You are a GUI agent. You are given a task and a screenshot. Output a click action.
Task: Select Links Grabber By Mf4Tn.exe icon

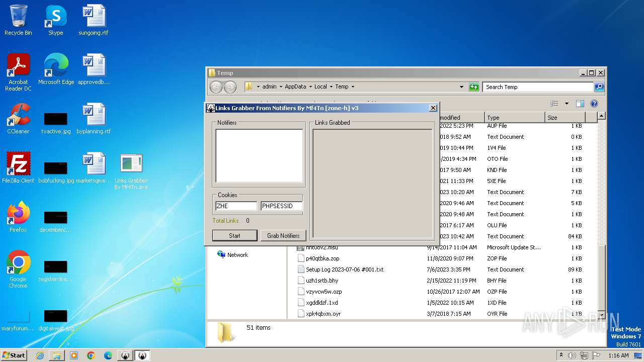click(x=131, y=171)
